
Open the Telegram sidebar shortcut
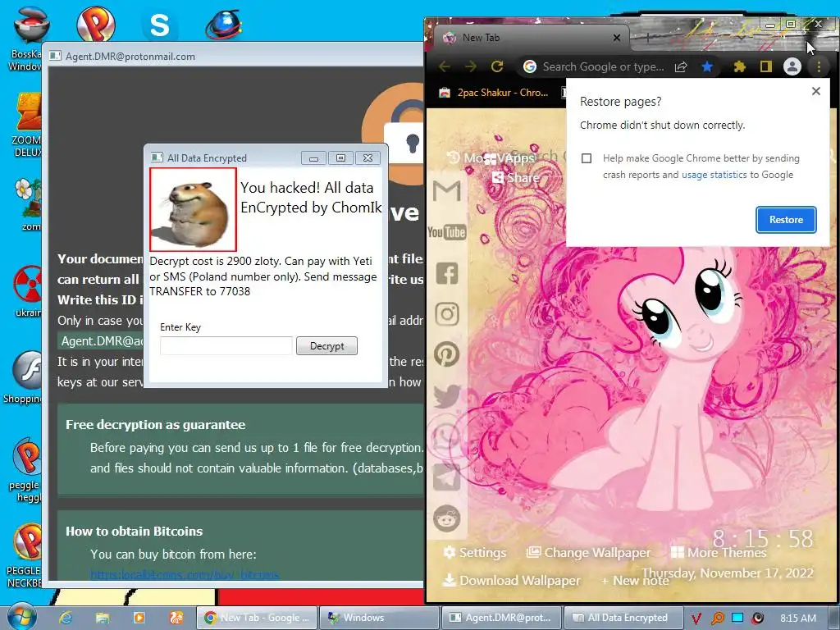tap(447, 478)
